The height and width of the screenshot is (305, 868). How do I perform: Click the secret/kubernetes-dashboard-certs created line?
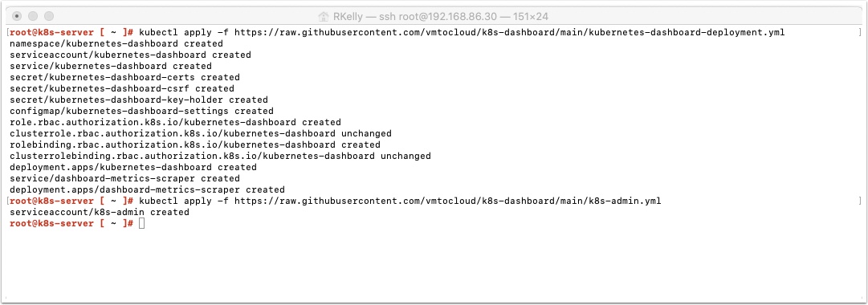pyautogui.click(x=124, y=77)
